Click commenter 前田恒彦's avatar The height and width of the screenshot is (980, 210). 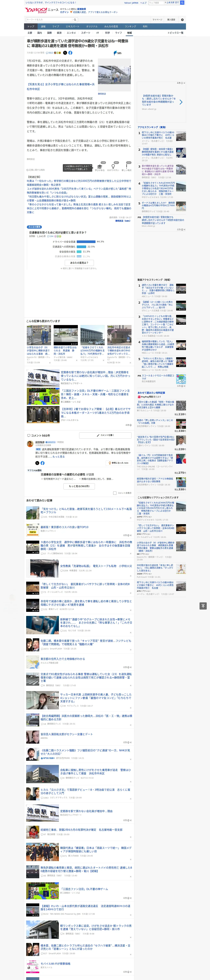point(30,444)
